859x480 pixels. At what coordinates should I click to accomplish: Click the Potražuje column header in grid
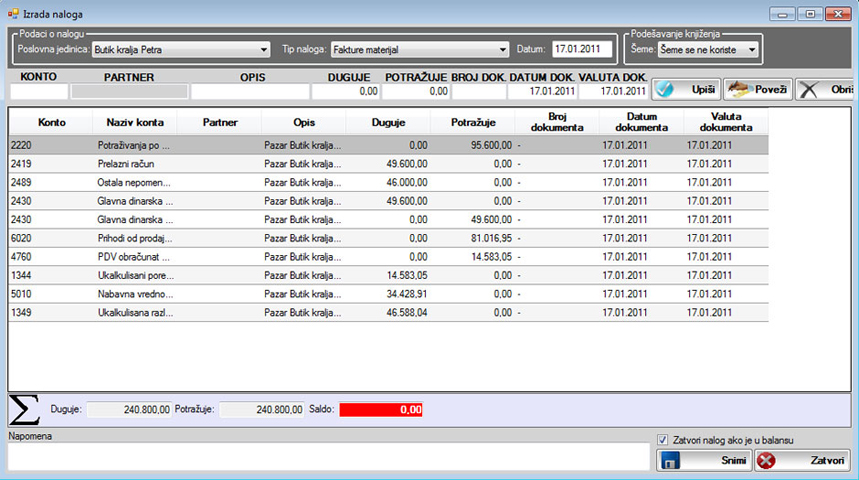pyautogui.click(x=473, y=122)
